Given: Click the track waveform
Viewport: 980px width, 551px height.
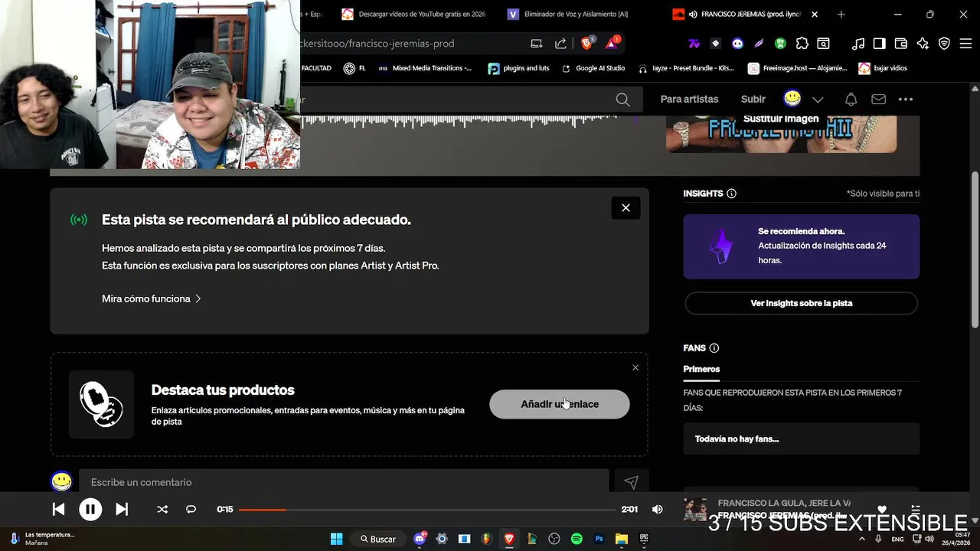Looking at the screenshot, I should 459,120.
